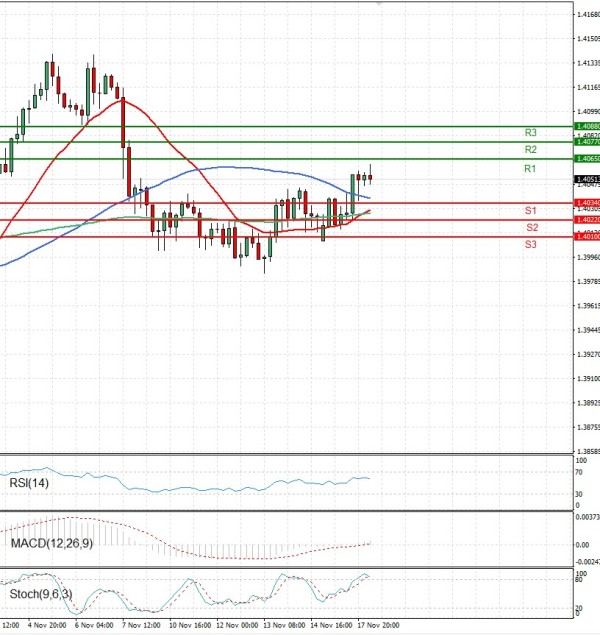Screen dimensions: 600x635
Task: Click the R2 resistance label
Action: click(x=531, y=149)
